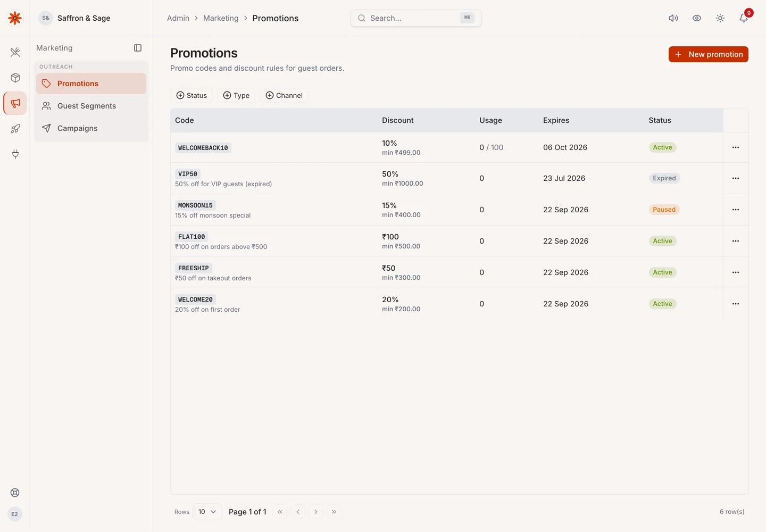Open actions menu for MONSOON15 row

(x=736, y=210)
